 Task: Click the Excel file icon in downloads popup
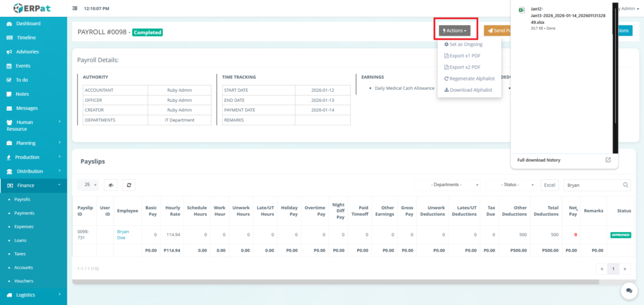pyautogui.click(x=521, y=10)
